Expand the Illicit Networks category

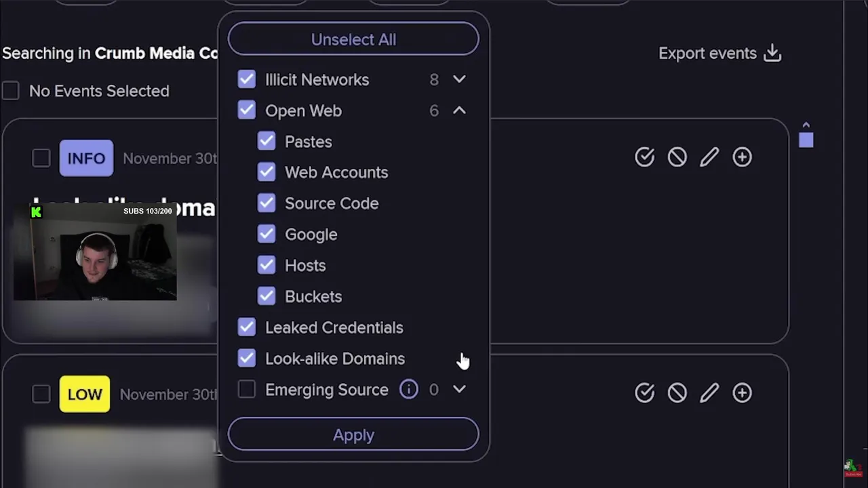(459, 79)
